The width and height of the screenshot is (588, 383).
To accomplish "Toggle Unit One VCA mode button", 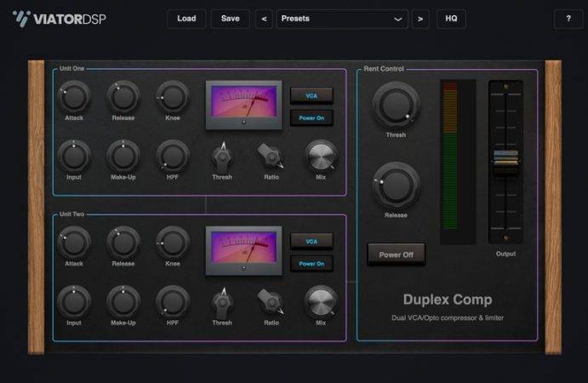I will click(x=311, y=95).
